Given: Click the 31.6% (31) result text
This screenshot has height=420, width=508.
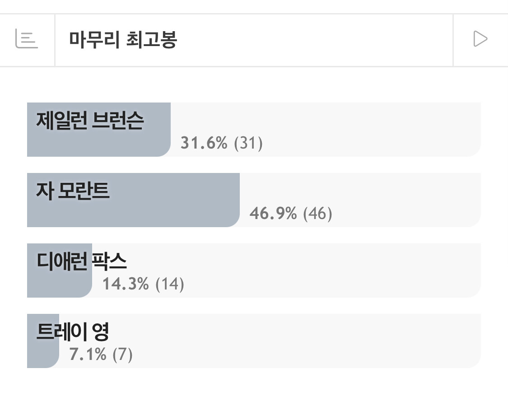Looking at the screenshot, I should click(222, 143).
